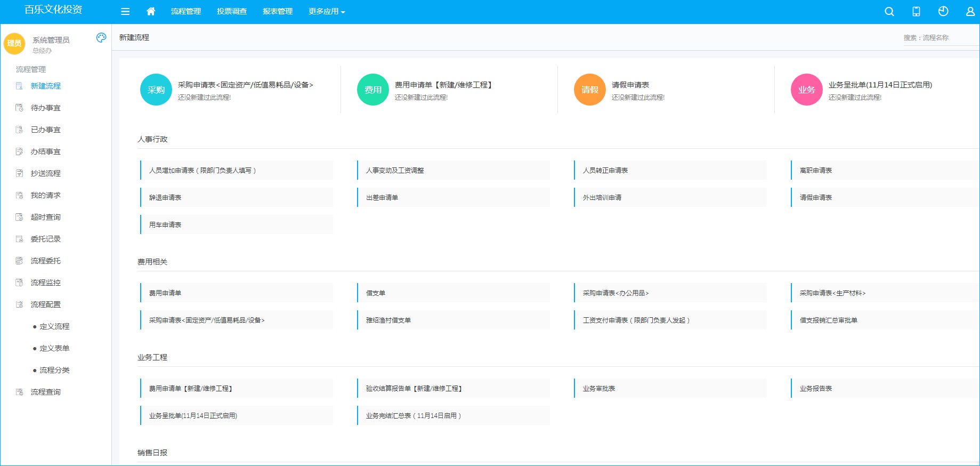Toggle the hamburger menu icon
Screen dimensions: 980x466
pos(125,12)
